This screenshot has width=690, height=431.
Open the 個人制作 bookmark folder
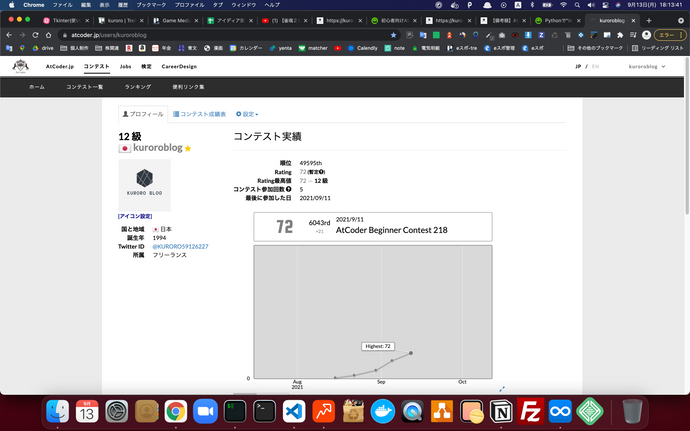pyautogui.click(x=74, y=48)
